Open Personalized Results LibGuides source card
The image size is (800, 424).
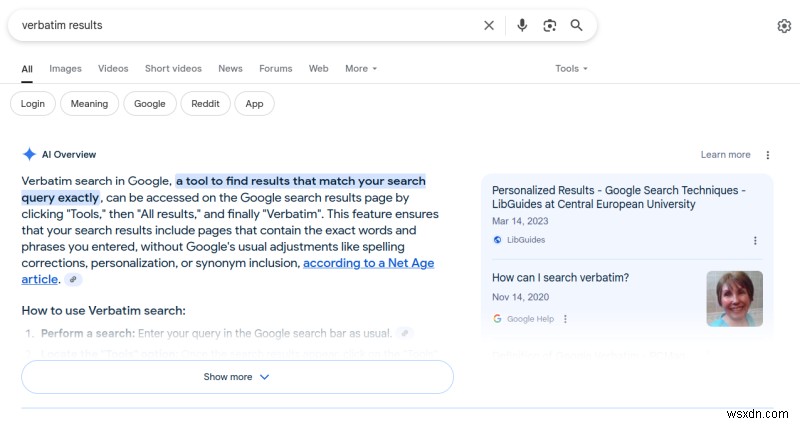coord(618,197)
